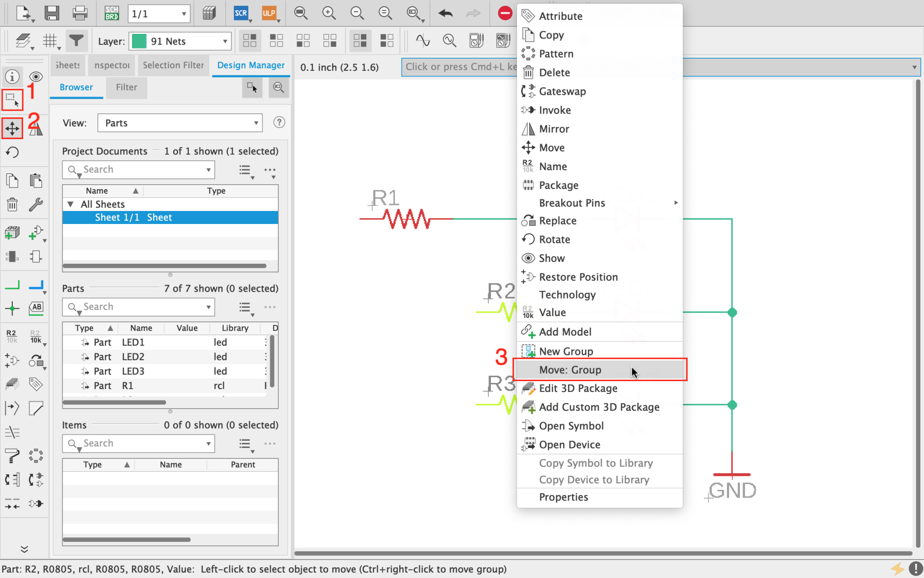Click Copy Symbol to Library

pos(596,462)
